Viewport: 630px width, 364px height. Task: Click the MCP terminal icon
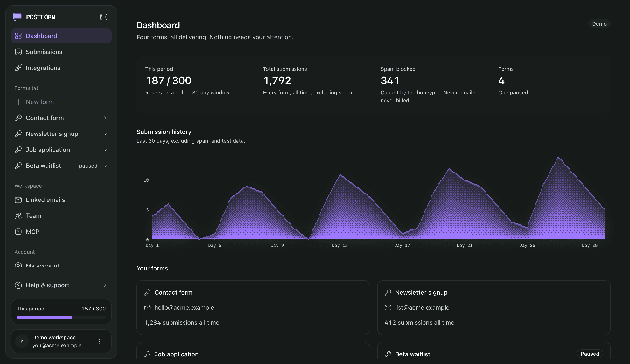18,232
